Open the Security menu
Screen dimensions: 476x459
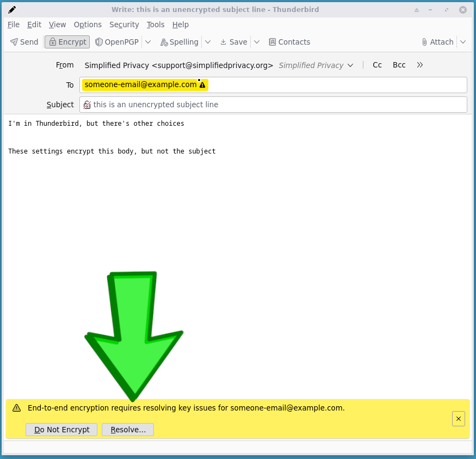point(124,25)
